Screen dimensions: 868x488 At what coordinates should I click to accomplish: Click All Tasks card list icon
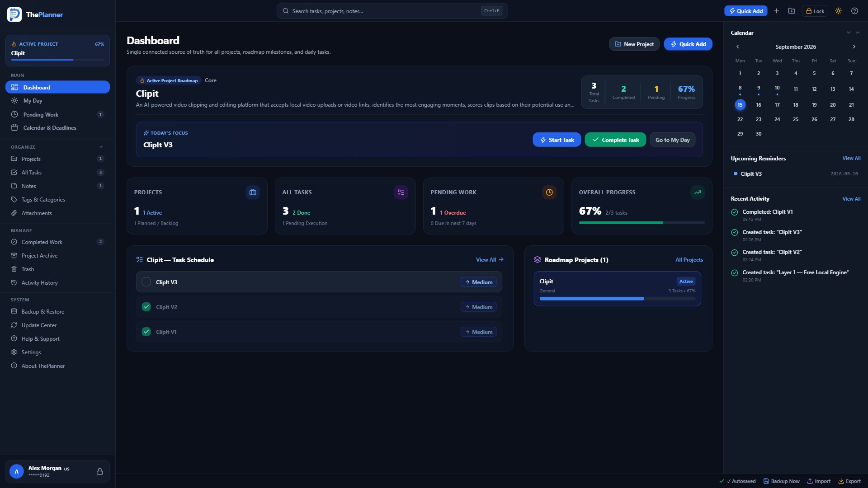(x=401, y=192)
